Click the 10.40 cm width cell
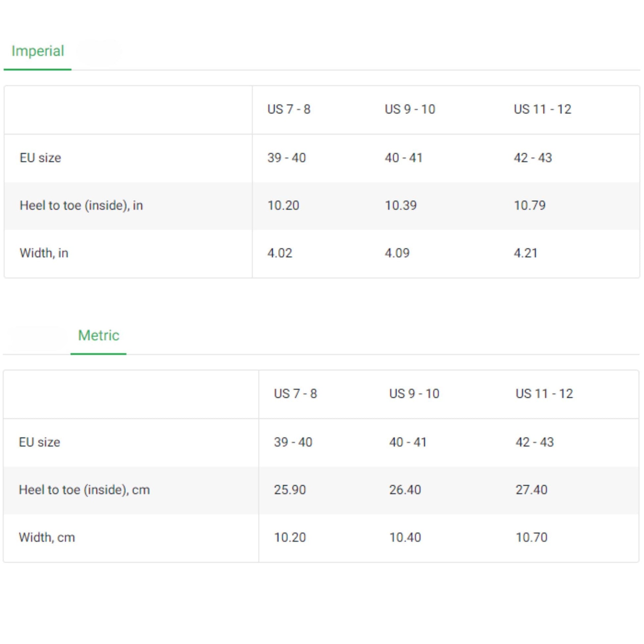This screenshot has height=644, width=644. point(405,538)
